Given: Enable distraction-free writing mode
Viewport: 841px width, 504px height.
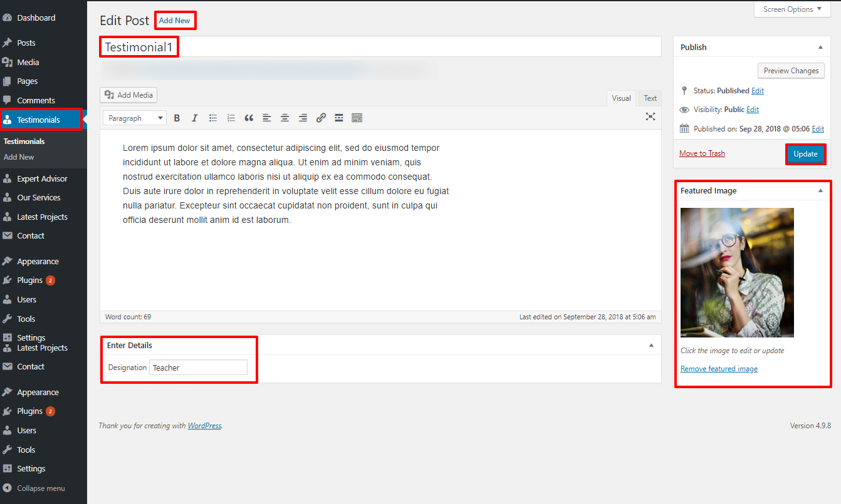Looking at the screenshot, I should pyautogui.click(x=650, y=116).
